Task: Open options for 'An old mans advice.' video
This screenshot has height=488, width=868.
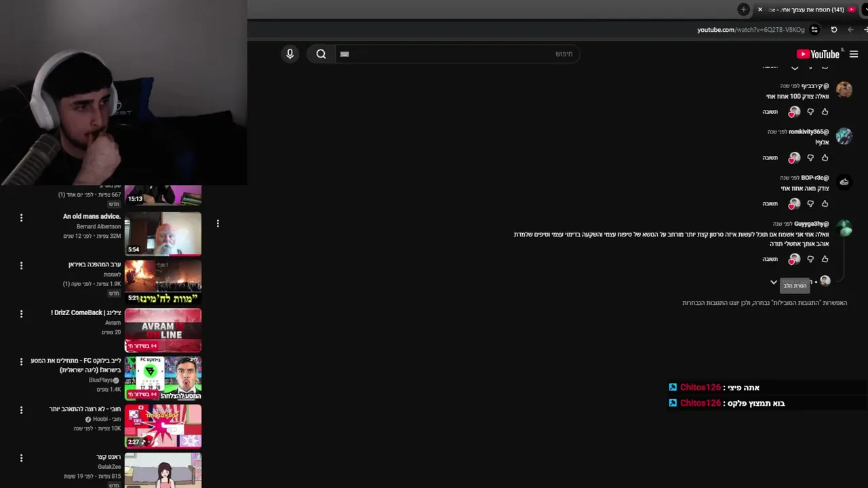Action: 21,218
